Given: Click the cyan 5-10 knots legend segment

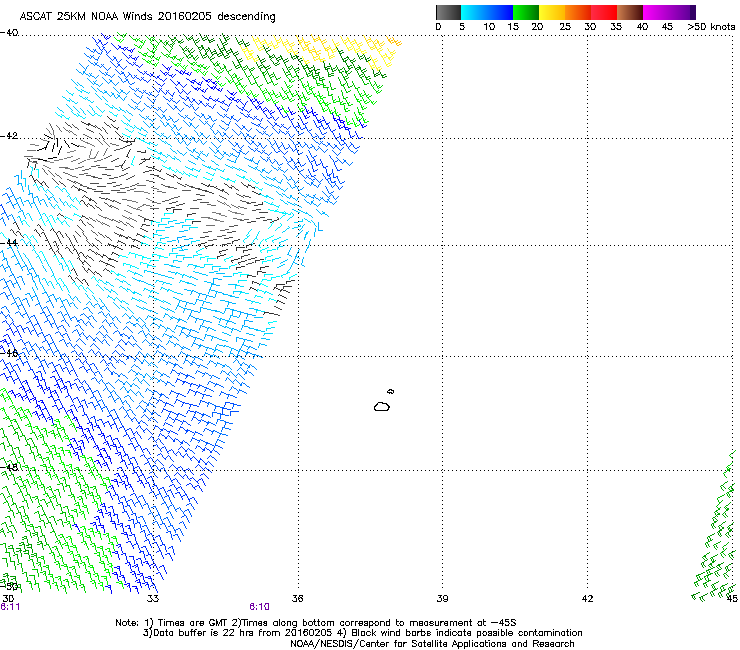Looking at the screenshot, I should (x=474, y=12).
